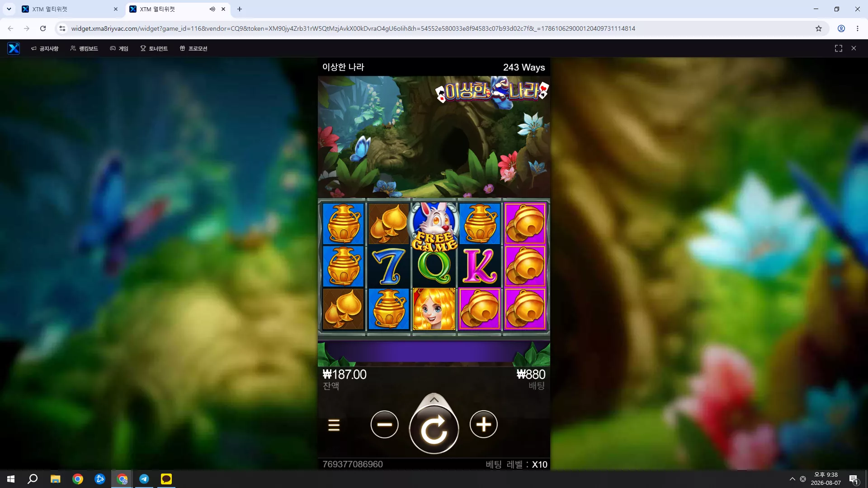Screen dimensions: 868x488
Task: View site information icon in address bar
Action: pyautogui.click(x=62, y=28)
